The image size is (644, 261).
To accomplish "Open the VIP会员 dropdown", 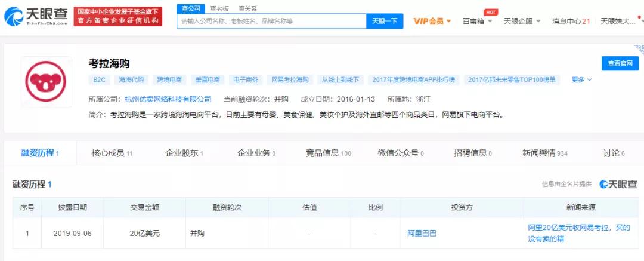I will [432, 21].
